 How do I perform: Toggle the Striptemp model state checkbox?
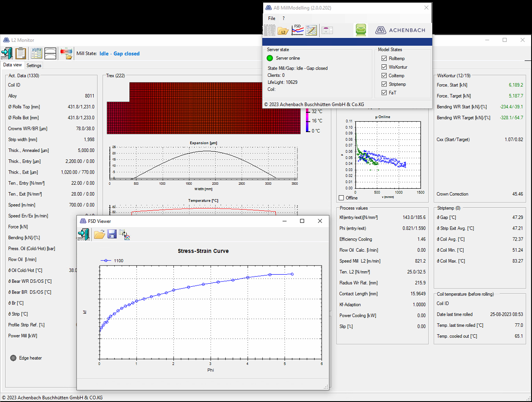click(384, 84)
